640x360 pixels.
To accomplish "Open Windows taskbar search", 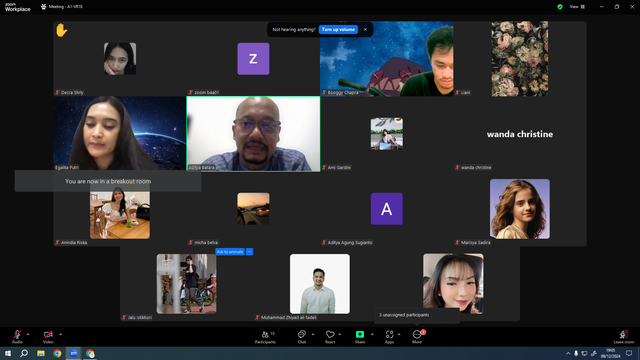I will pyautogui.click(x=24, y=353).
